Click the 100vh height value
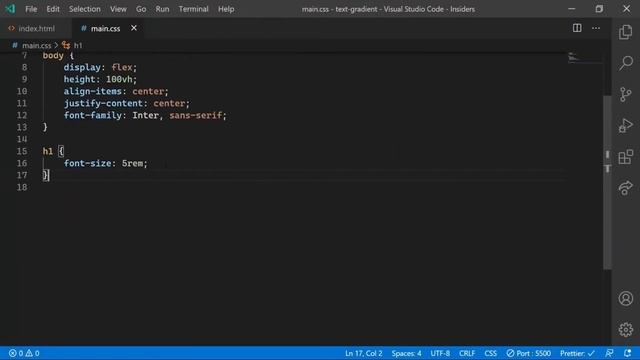 tap(119, 79)
